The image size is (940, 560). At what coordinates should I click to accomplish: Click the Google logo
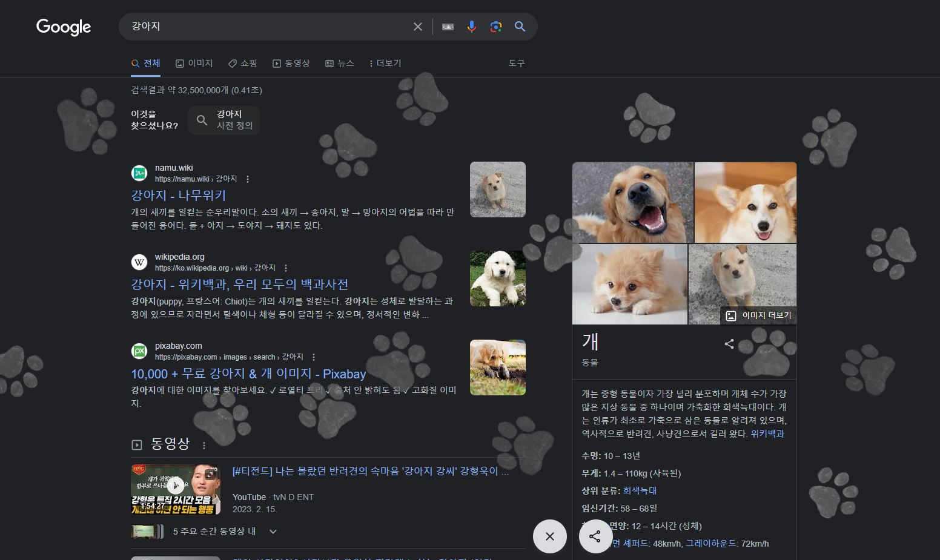point(64,27)
